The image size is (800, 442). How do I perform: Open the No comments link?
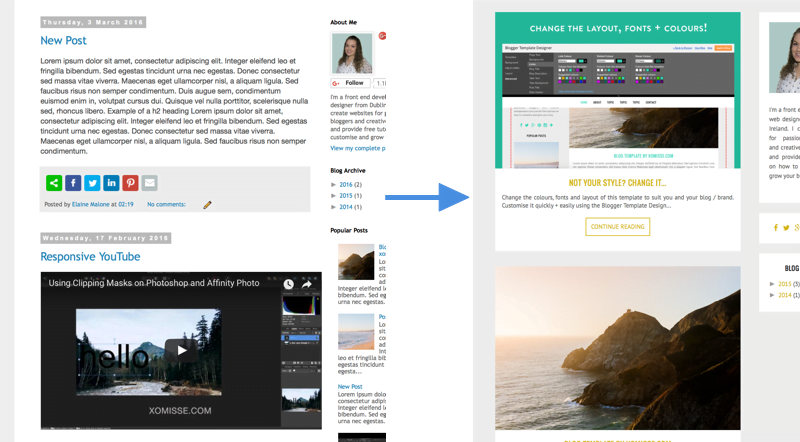pyautogui.click(x=166, y=204)
